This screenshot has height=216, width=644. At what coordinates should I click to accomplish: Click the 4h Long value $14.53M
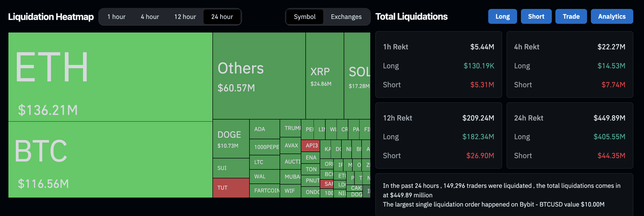pos(611,66)
